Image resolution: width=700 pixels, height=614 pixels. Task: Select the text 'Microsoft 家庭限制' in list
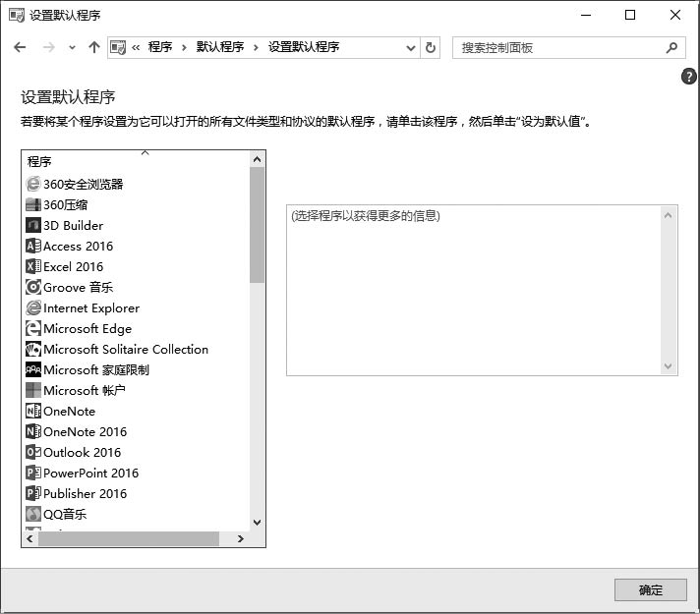pos(96,370)
